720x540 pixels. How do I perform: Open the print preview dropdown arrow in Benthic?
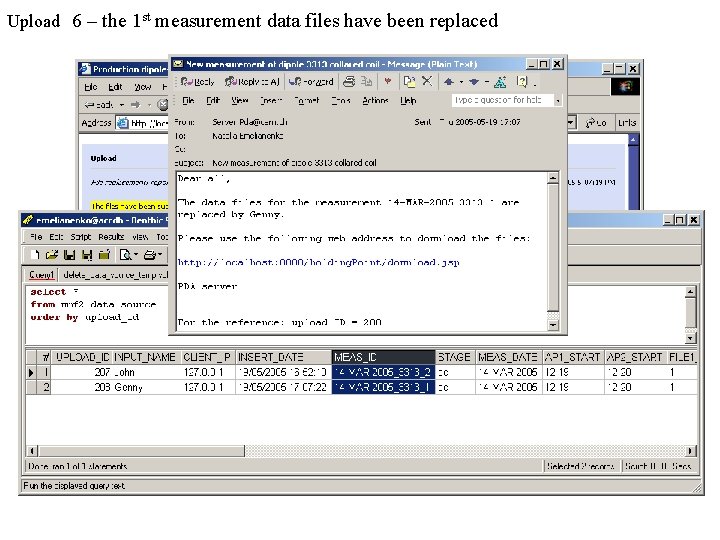[x=136, y=254]
